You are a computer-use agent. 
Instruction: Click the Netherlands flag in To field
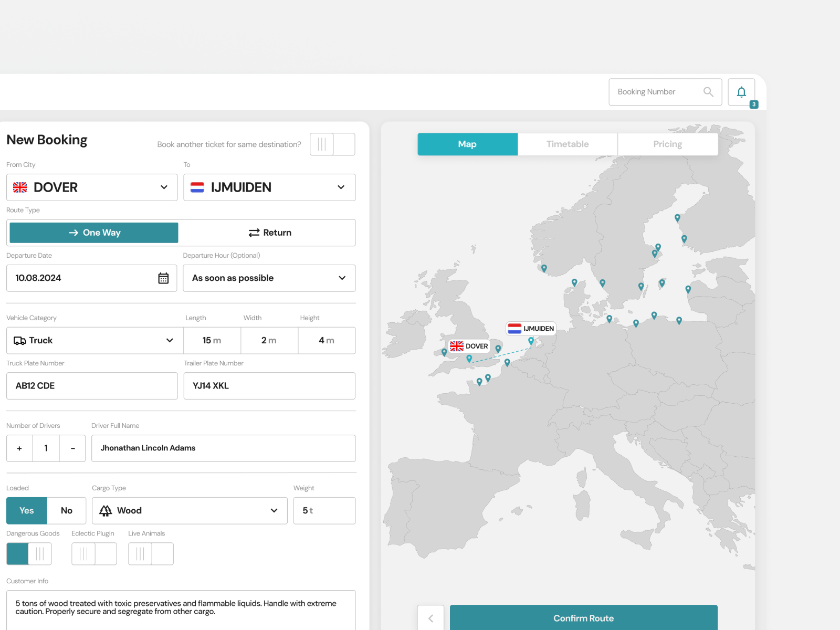tap(197, 187)
